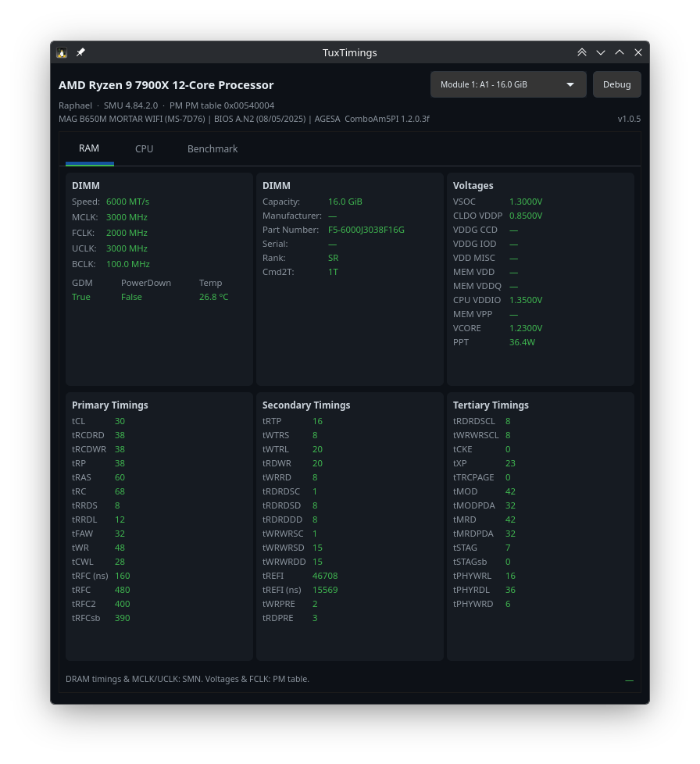The image size is (700, 764).
Task: Click the TuxTimings penguin app icon
Action: (x=62, y=52)
